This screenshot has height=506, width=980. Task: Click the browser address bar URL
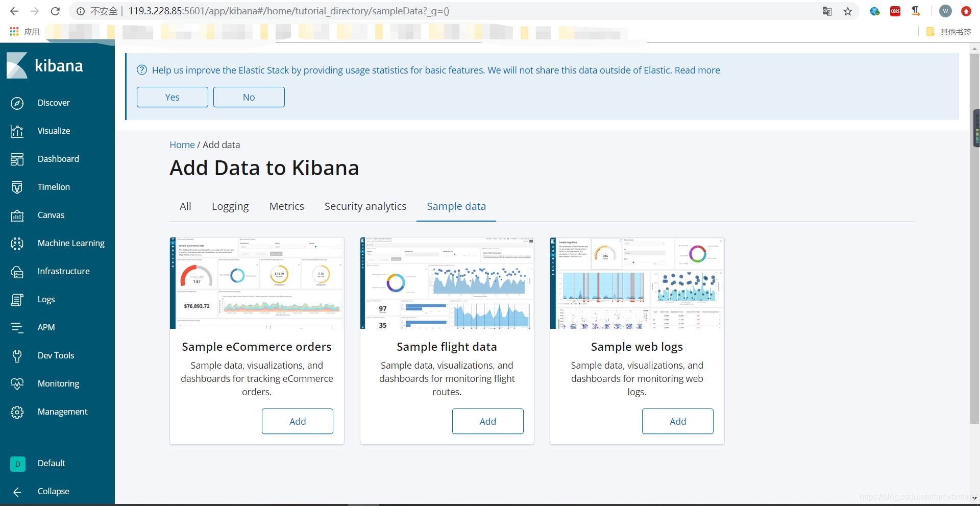click(x=288, y=11)
